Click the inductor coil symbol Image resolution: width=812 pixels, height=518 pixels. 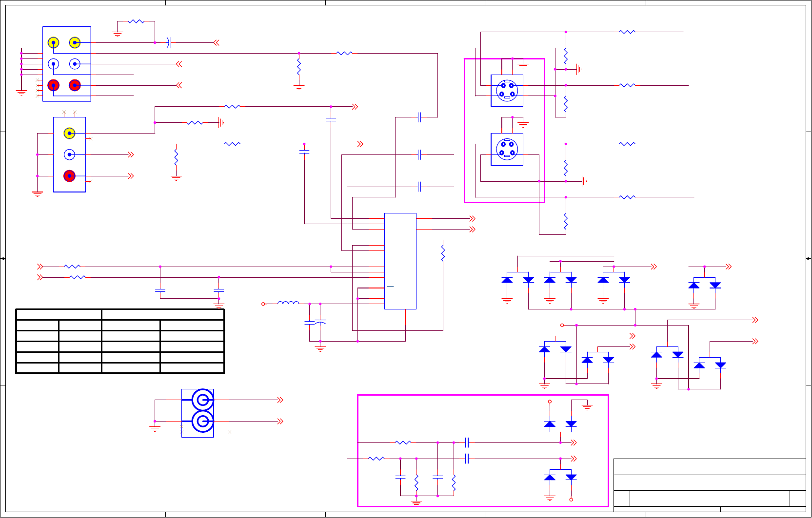click(288, 303)
